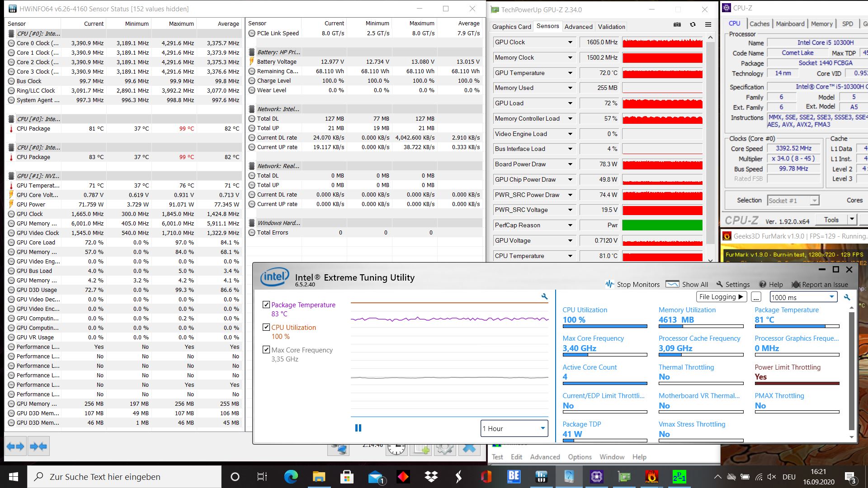Open File Explorer from taskbar

[x=319, y=477]
